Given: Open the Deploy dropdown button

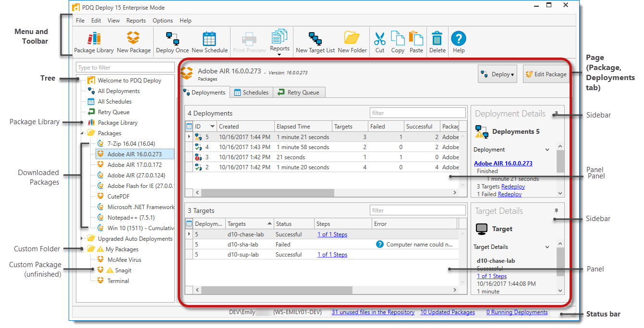Looking at the screenshot, I should click(x=497, y=74).
